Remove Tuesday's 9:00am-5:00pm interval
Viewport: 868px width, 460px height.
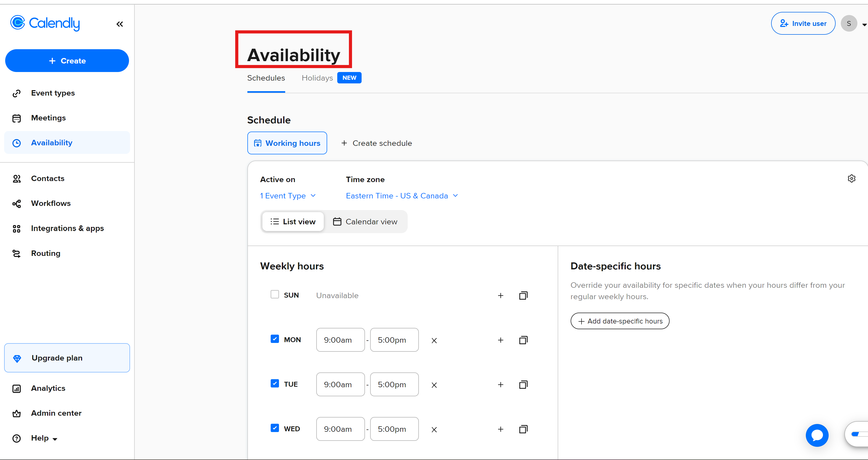(x=434, y=385)
